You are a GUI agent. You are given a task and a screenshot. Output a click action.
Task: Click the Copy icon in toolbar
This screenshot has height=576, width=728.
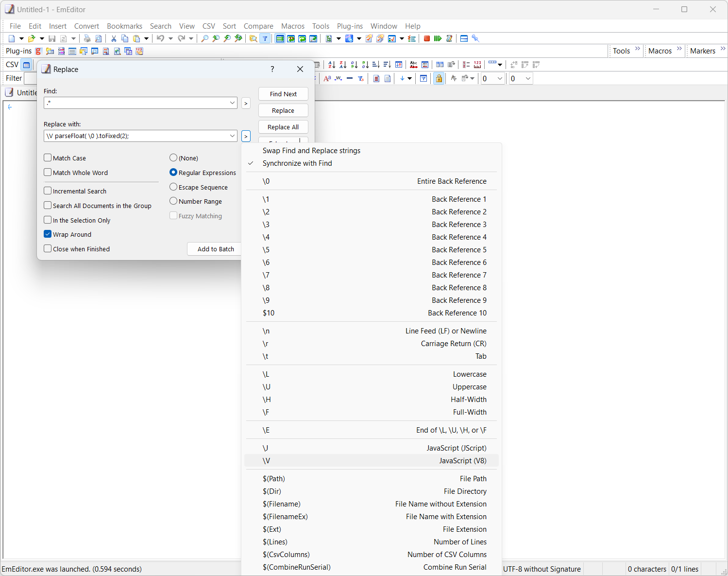click(125, 38)
